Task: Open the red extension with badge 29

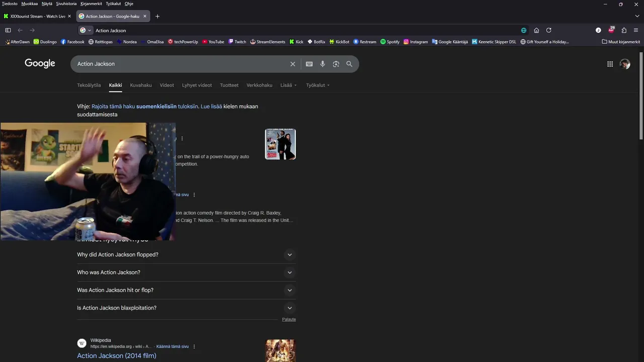Action: click(611, 30)
